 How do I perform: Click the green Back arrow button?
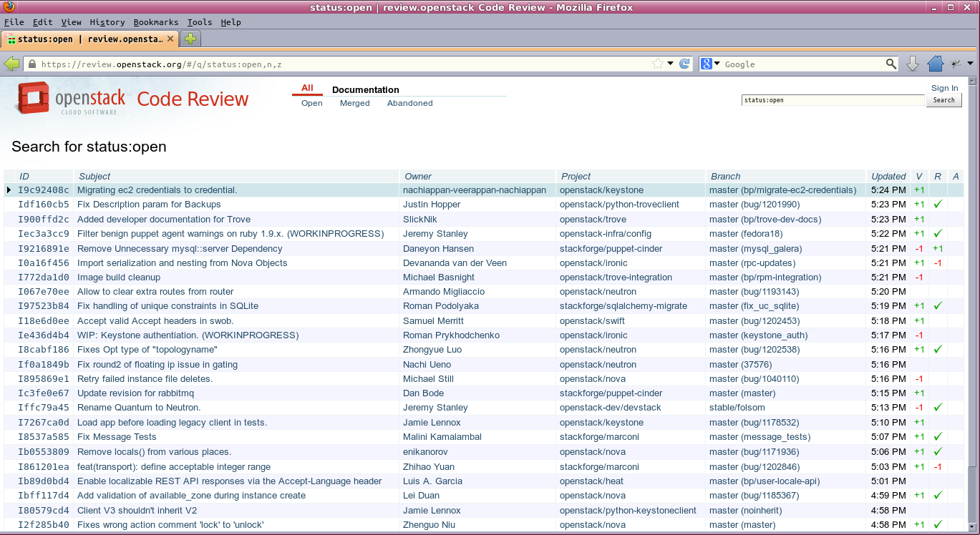[11, 64]
